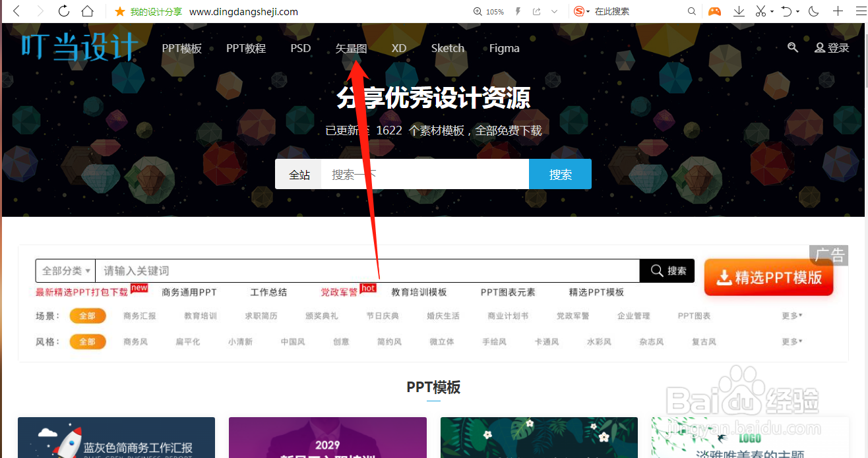Click the share page icon
This screenshot has width=868, height=458.
click(x=536, y=11)
